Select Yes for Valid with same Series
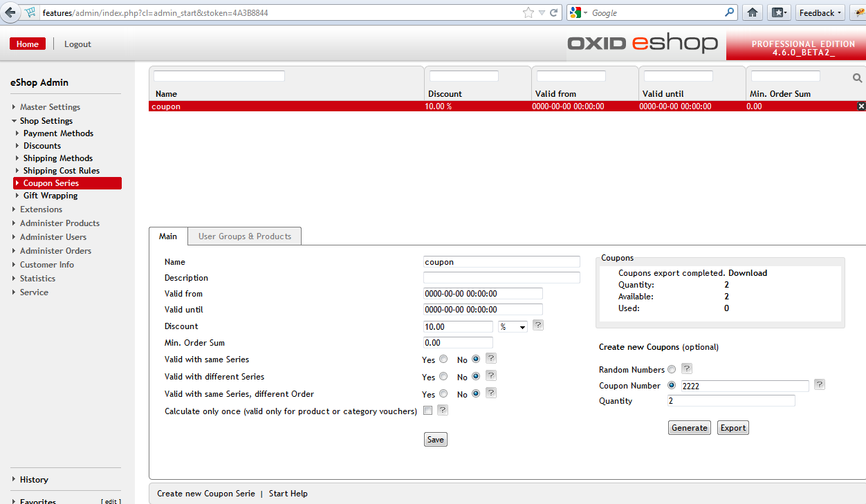This screenshot has width=866, height=504. 443,359
